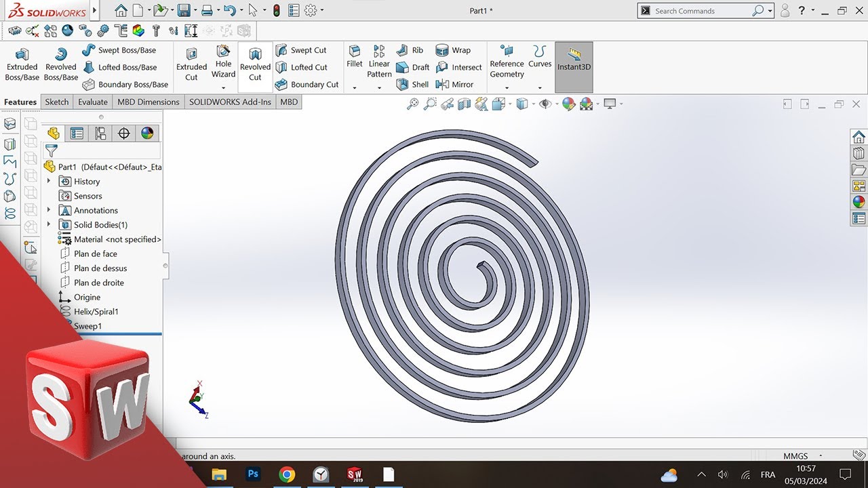Click the Zoom to Area icon
Viewport: 868px width, 488px height.
[430, 104]
